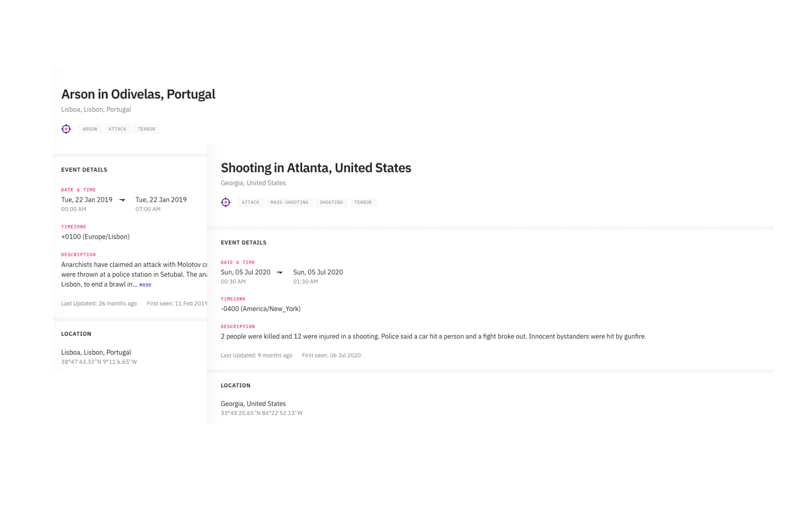Select the ATTACK tag on the Atlanta shooting
The image size is (812, 530).
(250, 202)
